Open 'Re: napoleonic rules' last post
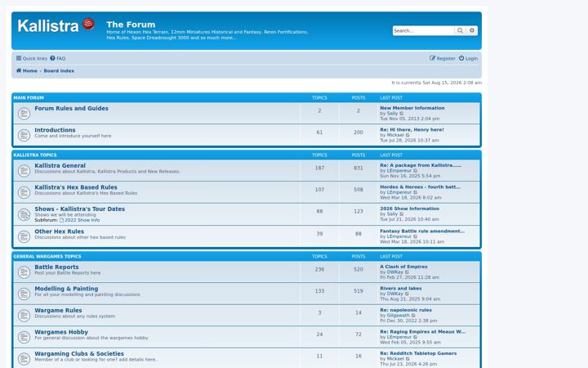The width and height of the screenshot is (588, 368). [x=406, y=310]
